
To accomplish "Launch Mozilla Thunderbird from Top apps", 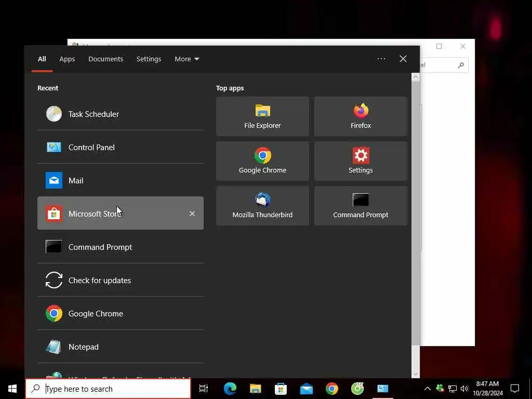I will [x=262, y=206].
